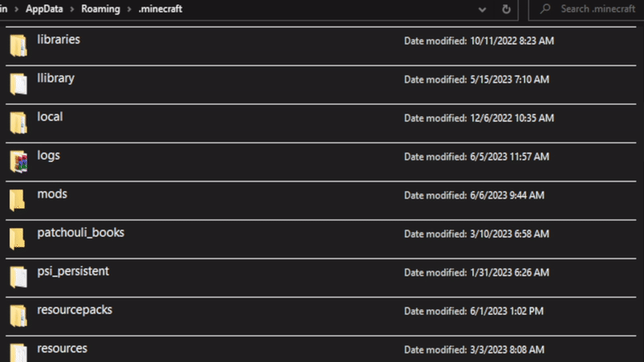The width and height of the screenshot is (644, 362).
Task: Click the search magnifier icon
Action: pos(545,9)
